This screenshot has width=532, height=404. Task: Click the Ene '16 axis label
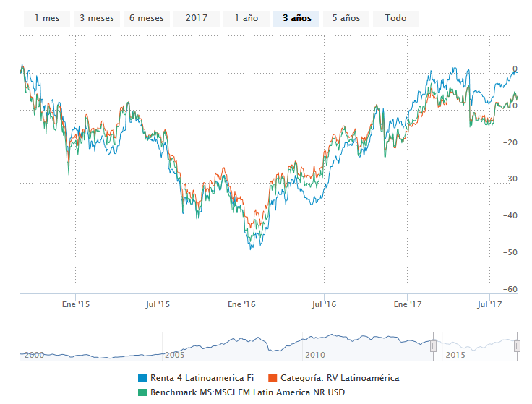pos(241,304)
